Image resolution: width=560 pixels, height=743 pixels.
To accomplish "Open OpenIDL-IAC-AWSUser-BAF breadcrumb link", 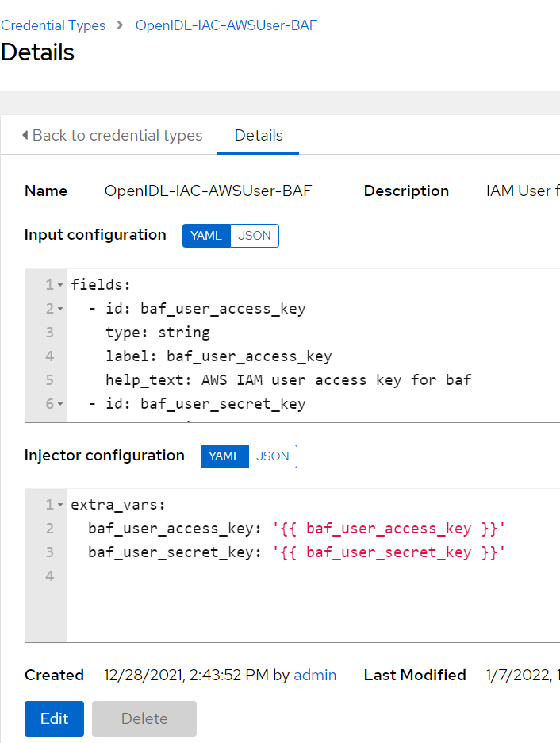I will pos(226,25).
